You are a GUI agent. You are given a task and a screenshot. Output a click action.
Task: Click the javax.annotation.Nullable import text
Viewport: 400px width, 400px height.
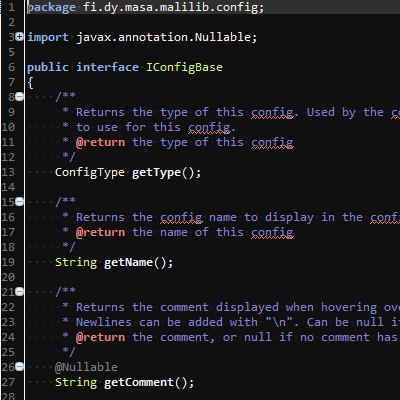tap(163, 37)
